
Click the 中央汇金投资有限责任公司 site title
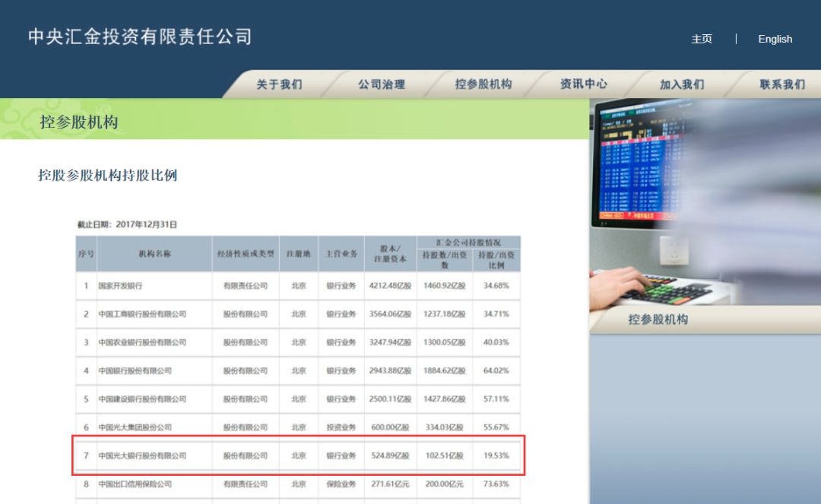click(x=140, y=36)
